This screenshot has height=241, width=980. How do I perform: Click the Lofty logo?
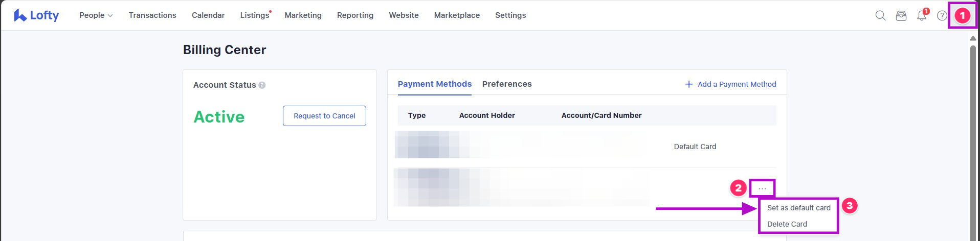[x=36, y=15]
